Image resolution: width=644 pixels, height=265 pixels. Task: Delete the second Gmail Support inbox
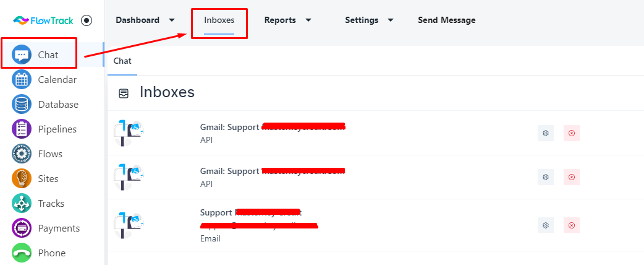[x=571, y=177]
